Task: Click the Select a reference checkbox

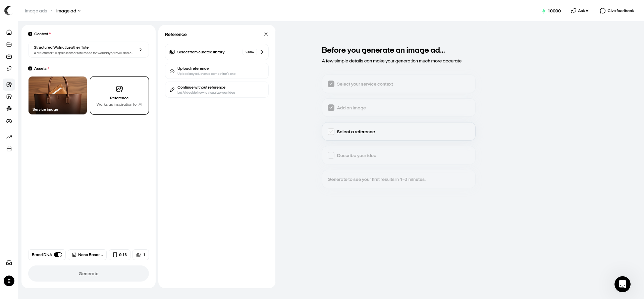Action: click(331, 132)
